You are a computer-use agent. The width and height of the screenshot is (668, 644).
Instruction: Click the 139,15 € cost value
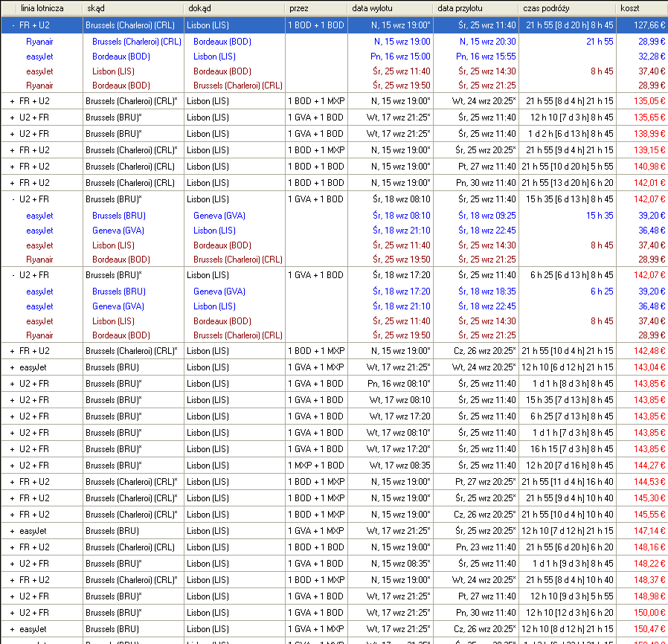[649, 150]
